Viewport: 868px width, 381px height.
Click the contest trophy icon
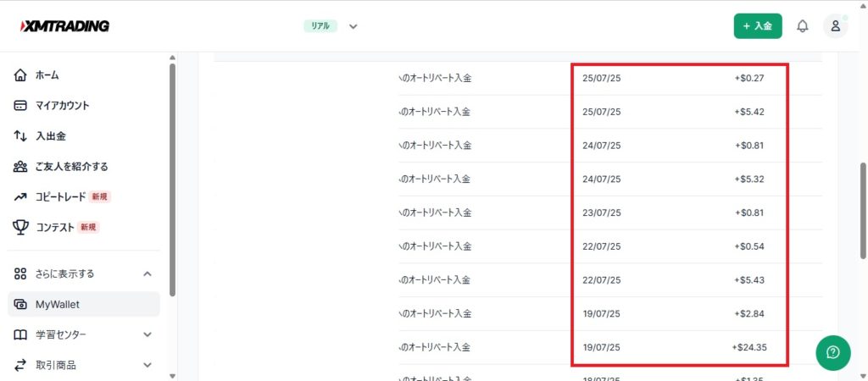[21, 227]
